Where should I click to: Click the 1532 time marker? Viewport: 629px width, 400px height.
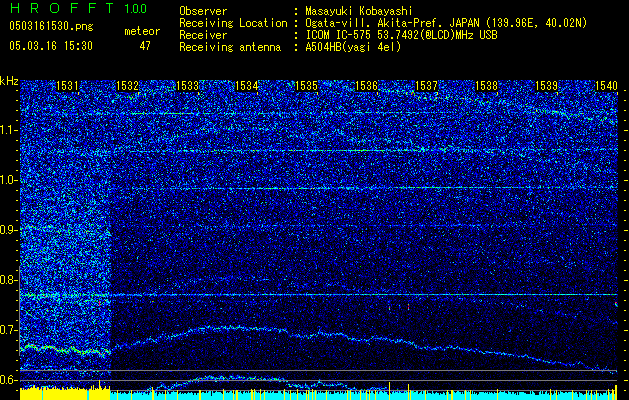pos(127,85)
